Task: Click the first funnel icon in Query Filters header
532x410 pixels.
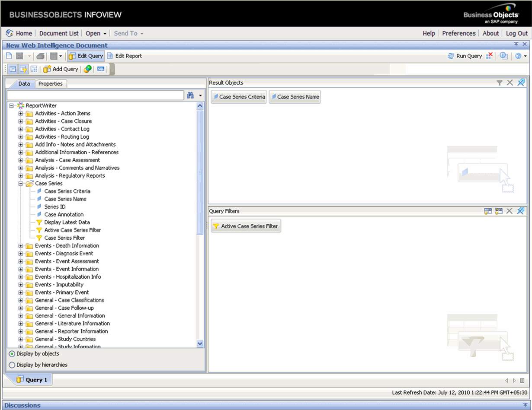Action: point(488,211)
